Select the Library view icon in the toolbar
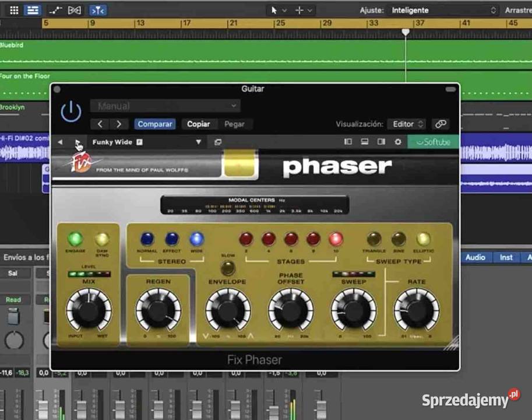The height and width of the screenshot is (420, 532). click(13, 10)
